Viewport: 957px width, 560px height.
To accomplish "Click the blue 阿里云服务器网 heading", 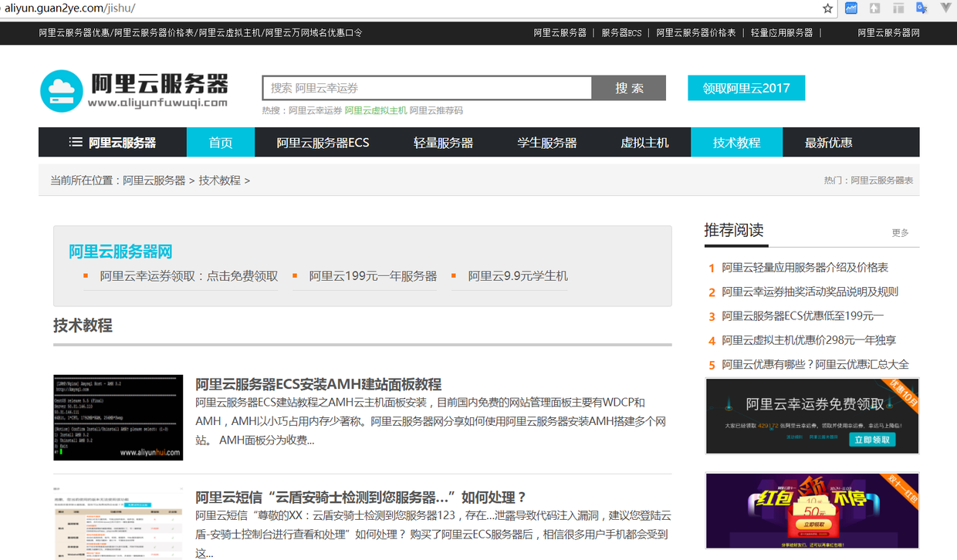I will pos(120,251).
